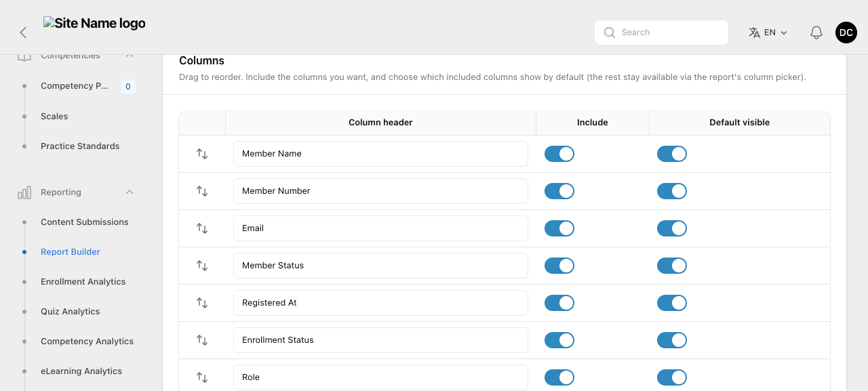Image resolution: width=868 pixels, height=391 pixels.
Task: Edit the Role header field
Action: click(380, 377)
